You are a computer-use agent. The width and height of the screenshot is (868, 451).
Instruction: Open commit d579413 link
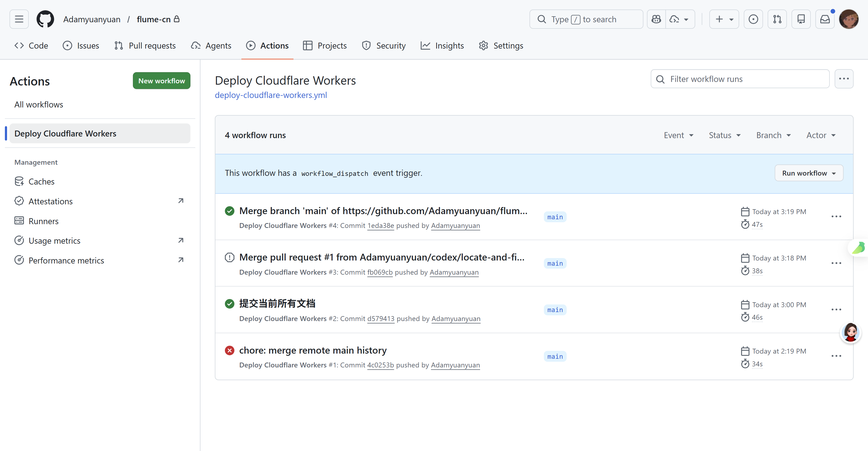pyautogui.click(x=381, y=319)
